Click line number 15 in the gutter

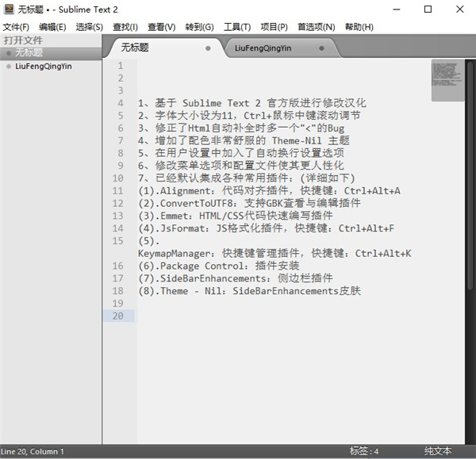(117, 241)
